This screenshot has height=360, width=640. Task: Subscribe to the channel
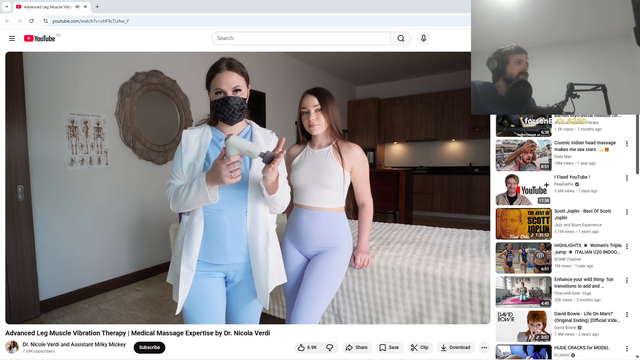[149, 347]
